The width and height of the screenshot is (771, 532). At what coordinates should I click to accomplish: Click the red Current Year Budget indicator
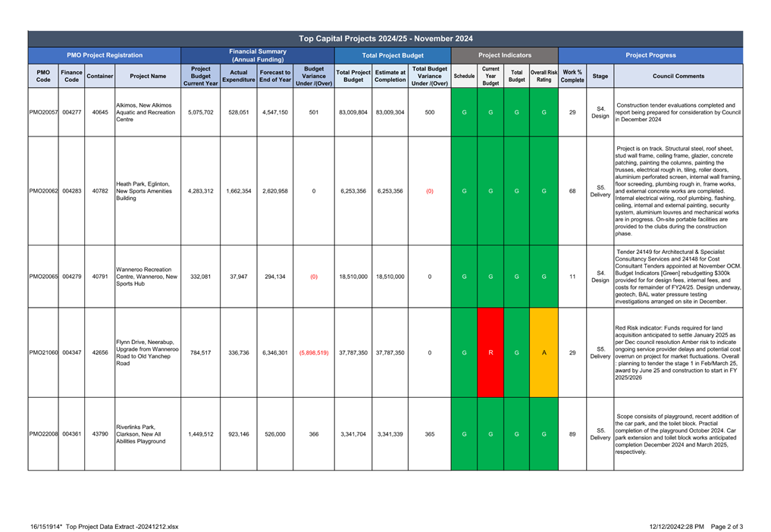tap(490, 352)
